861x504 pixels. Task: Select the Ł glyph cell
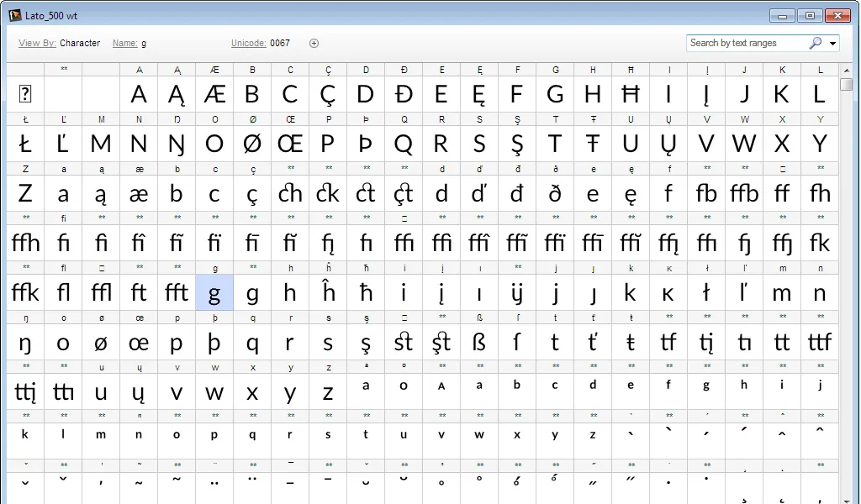[x=25, y=144]
